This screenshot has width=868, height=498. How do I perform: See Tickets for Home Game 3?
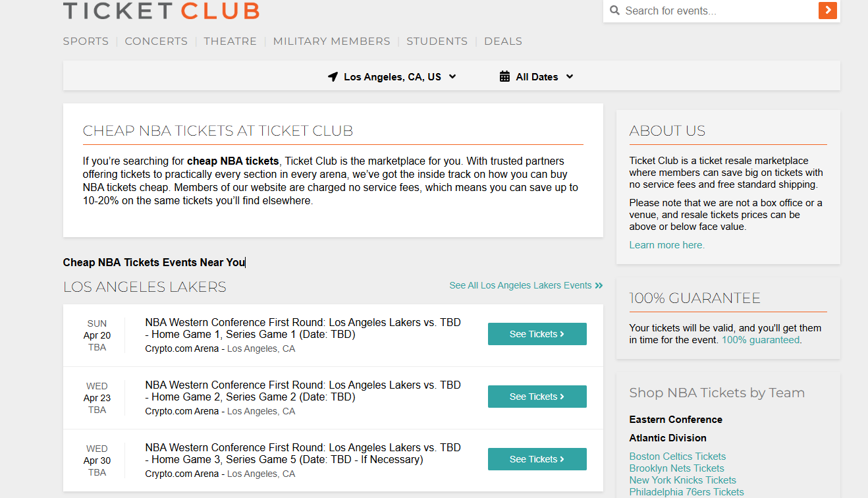(537, 459)
